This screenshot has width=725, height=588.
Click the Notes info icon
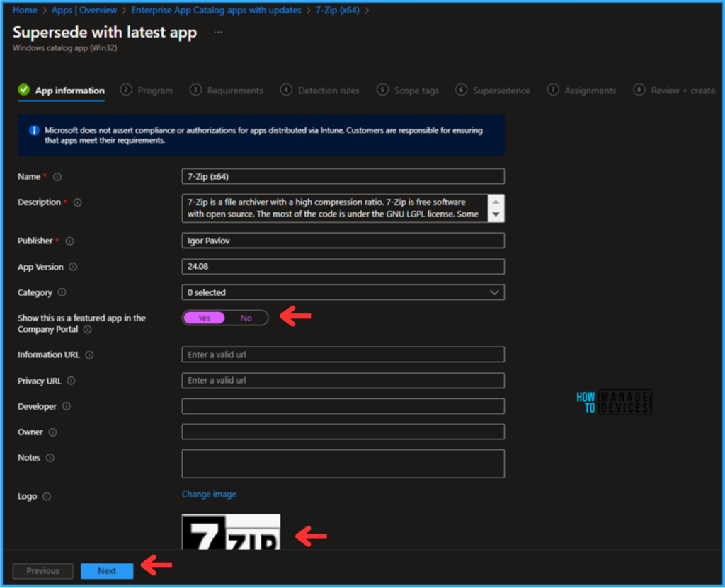[50, 458]
